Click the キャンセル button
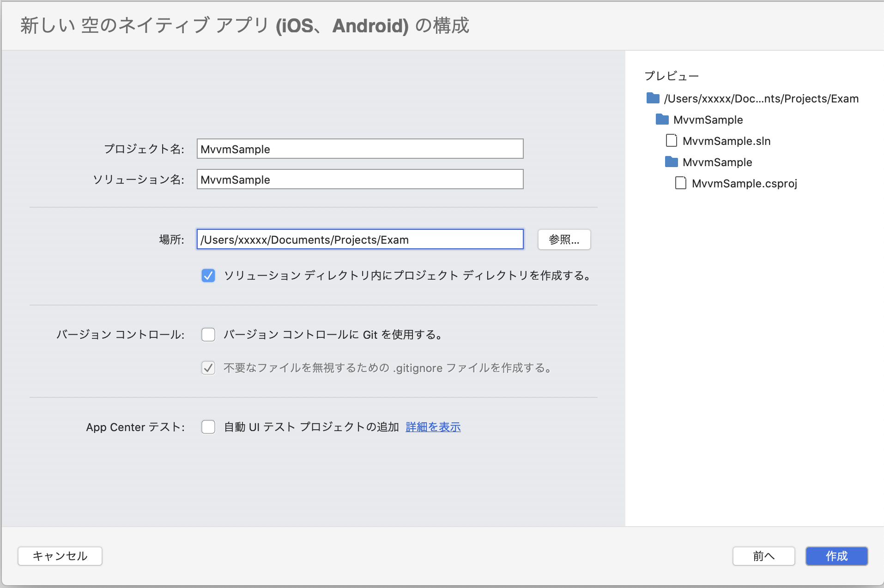The width and height of the screenshot is (884, 588). (x=60, y=556)
